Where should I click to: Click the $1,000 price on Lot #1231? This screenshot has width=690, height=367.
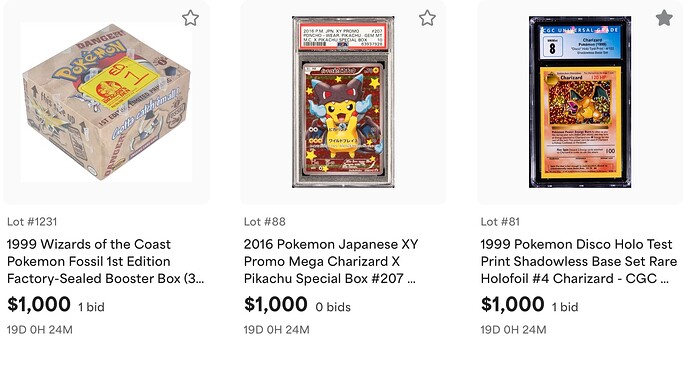39,305
